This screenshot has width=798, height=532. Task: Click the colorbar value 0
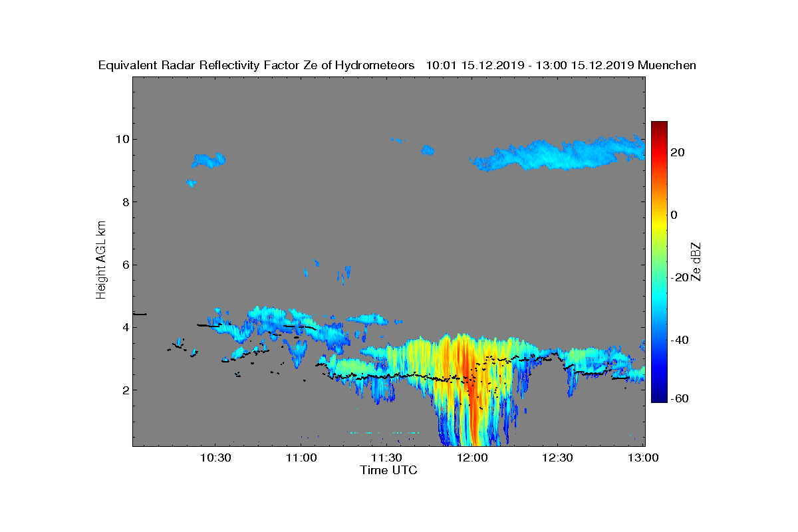tap(674, 215)
